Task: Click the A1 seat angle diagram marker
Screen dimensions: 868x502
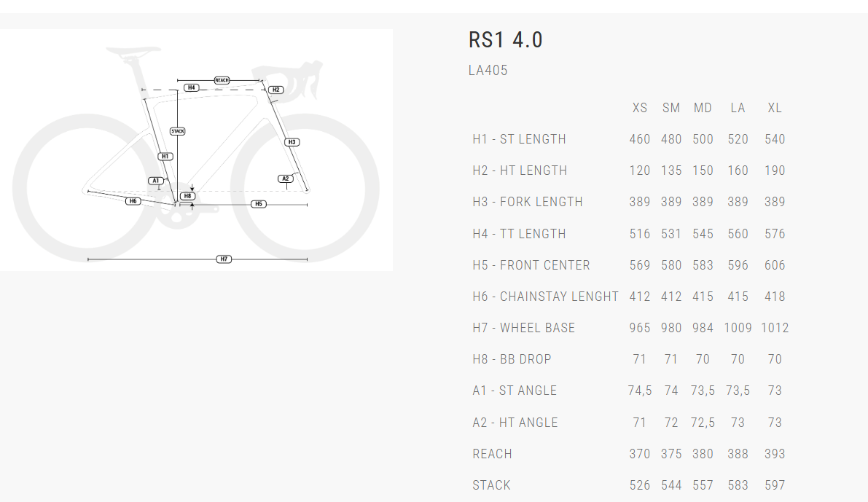Action: (x=156, y=180)
